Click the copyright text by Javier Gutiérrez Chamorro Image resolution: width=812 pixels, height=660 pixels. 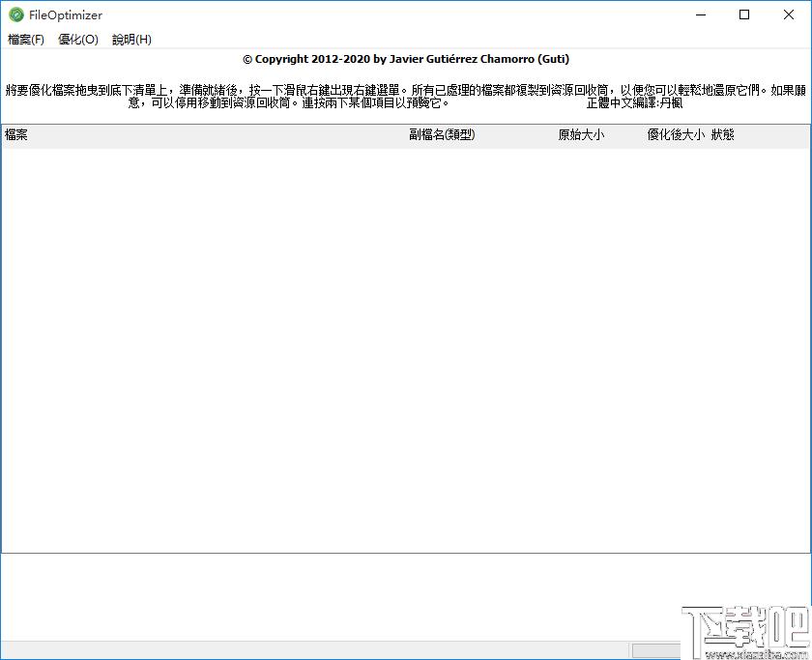click(x=406, y=59)
